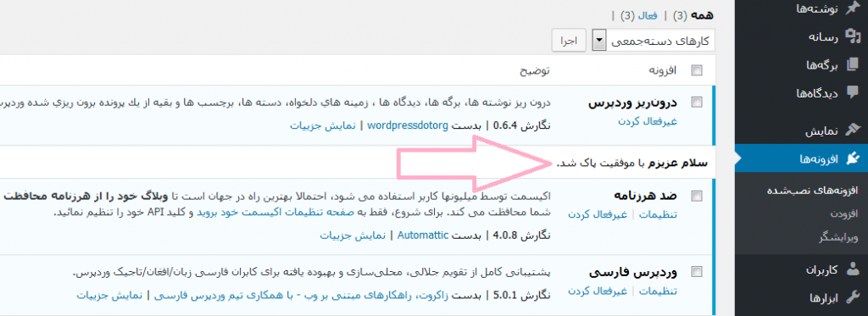
Task: Tick checkbox for ضد هرزنامه plugin
Action: point(697,196)
